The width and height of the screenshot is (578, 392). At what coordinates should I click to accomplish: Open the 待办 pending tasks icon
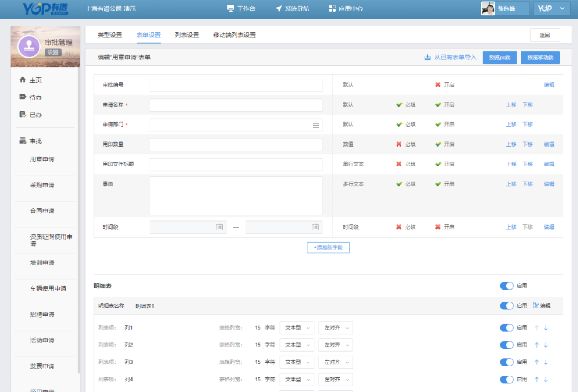23,97
